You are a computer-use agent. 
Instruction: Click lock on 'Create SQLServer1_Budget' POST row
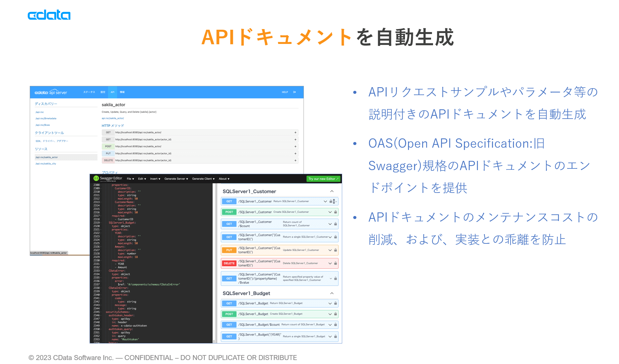click(335, 314)
